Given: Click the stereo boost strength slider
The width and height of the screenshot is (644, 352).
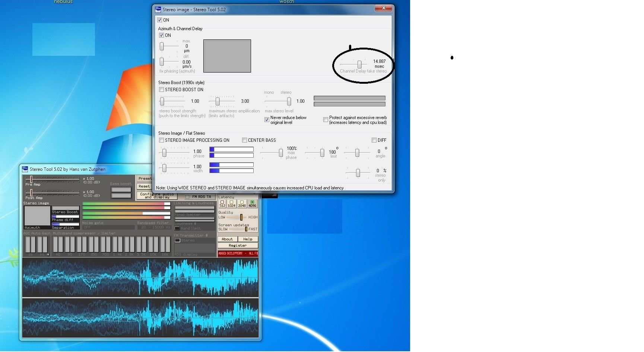Looking at the screenshot, I should [172, 101].
